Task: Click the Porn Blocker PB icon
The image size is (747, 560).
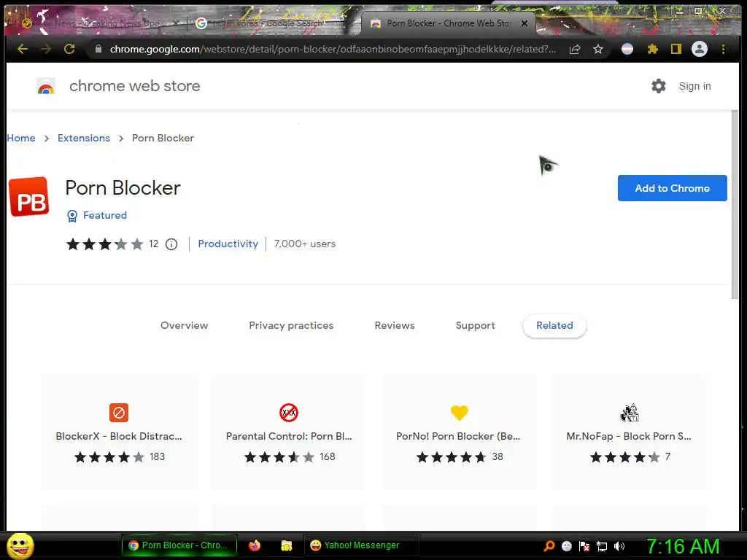Action: click(29, 197)
